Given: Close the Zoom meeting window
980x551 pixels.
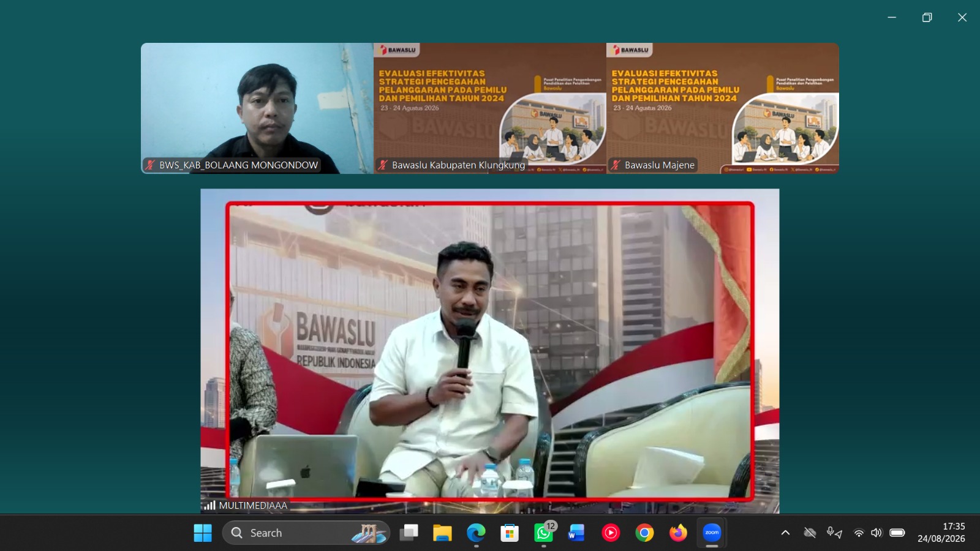Looking at the screenshot, I should (962, 17).
